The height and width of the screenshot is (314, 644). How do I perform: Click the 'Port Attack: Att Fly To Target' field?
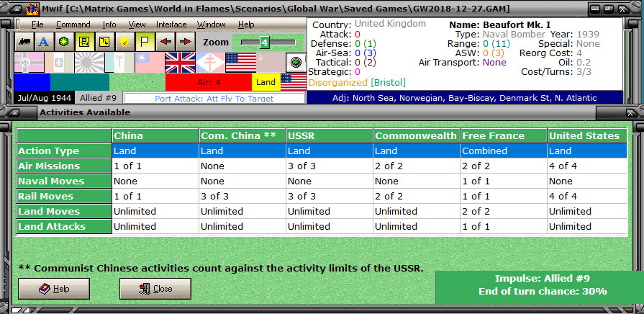click(214, 98)
